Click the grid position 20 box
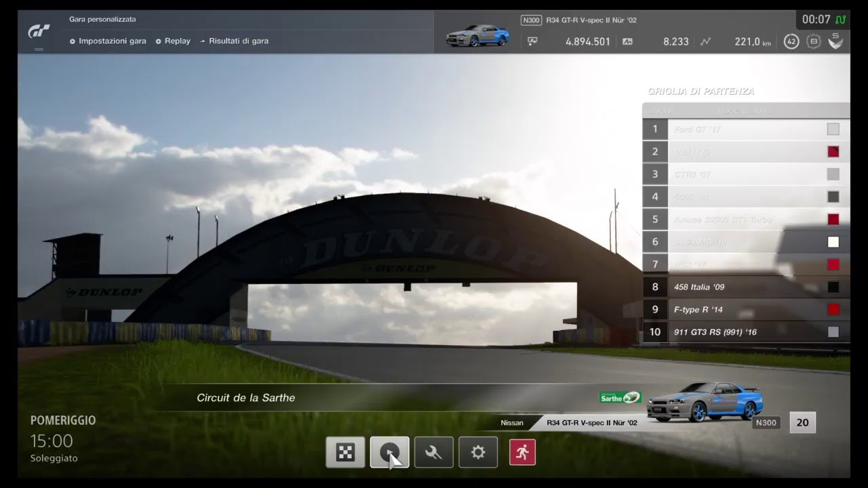Viewport: 868px width, 488px height. [802, 422]
